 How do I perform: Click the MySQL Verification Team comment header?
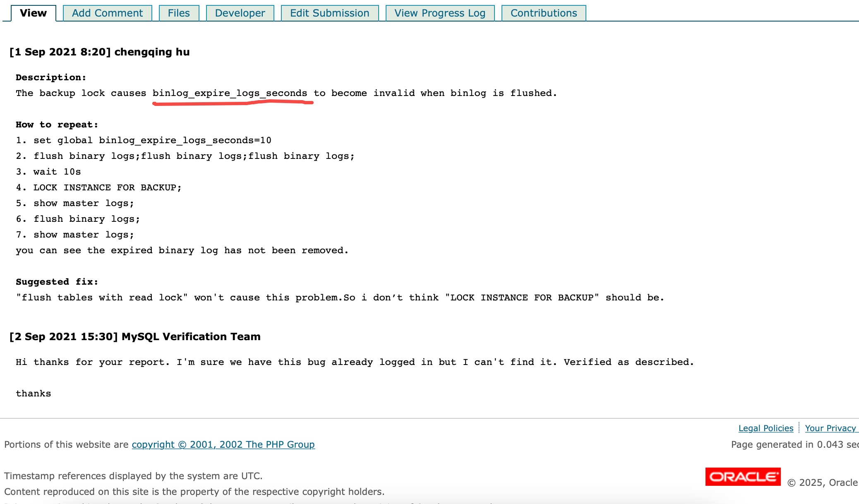[135, 337]
